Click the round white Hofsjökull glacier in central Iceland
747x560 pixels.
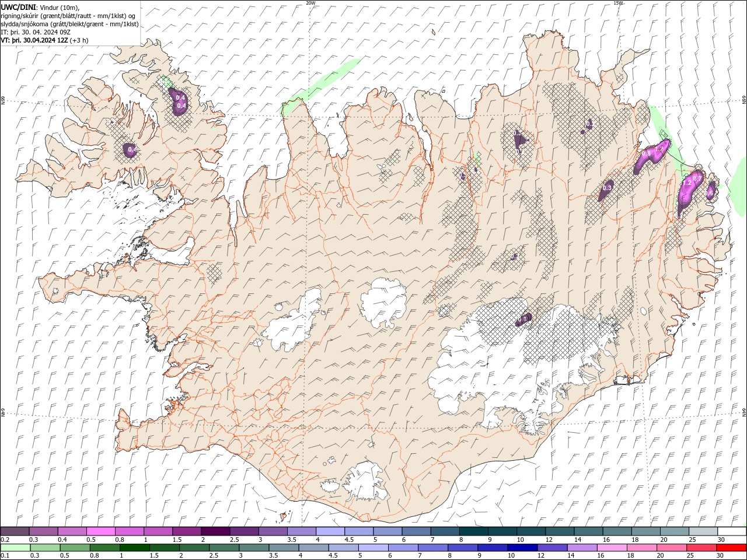(384, 302)
